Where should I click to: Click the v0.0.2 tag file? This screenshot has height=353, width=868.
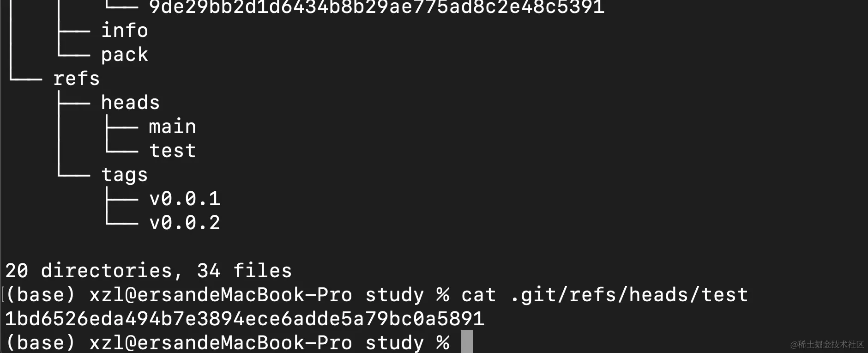185,223
